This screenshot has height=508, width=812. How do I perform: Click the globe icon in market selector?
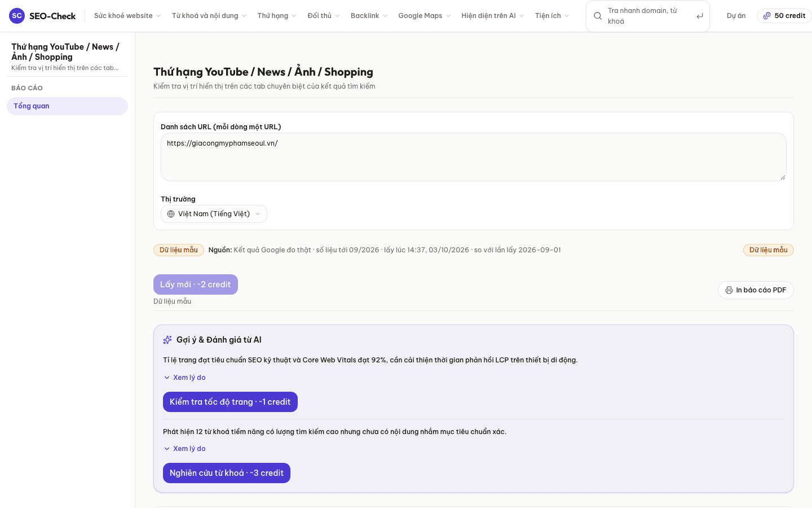tap(171, 214)
